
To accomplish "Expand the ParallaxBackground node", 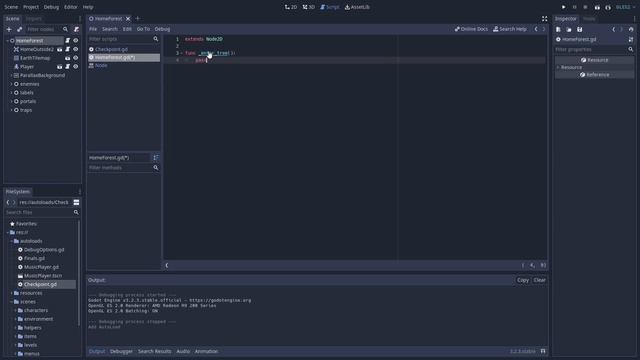I will [x=11, y=76].
